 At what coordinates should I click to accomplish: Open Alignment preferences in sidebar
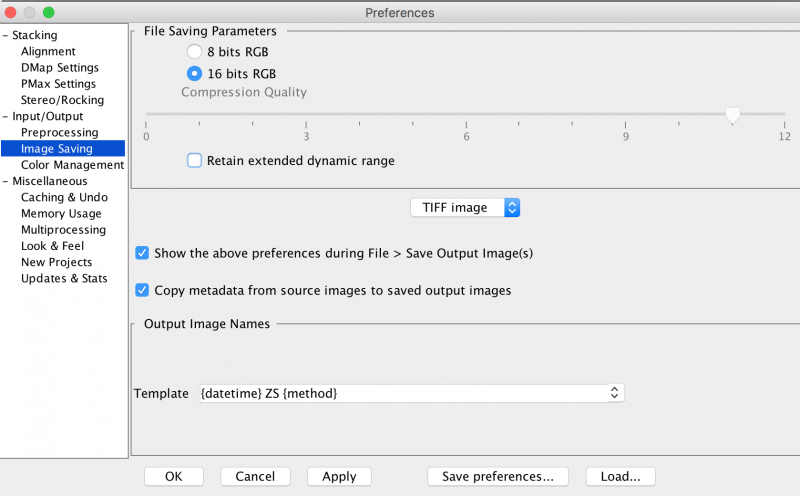tap(48, 52)
